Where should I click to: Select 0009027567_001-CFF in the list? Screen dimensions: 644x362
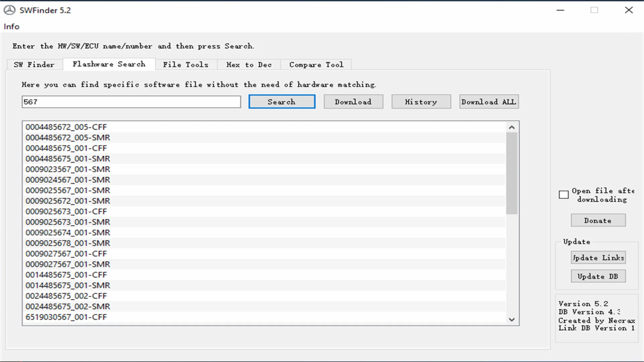(264, 254)
